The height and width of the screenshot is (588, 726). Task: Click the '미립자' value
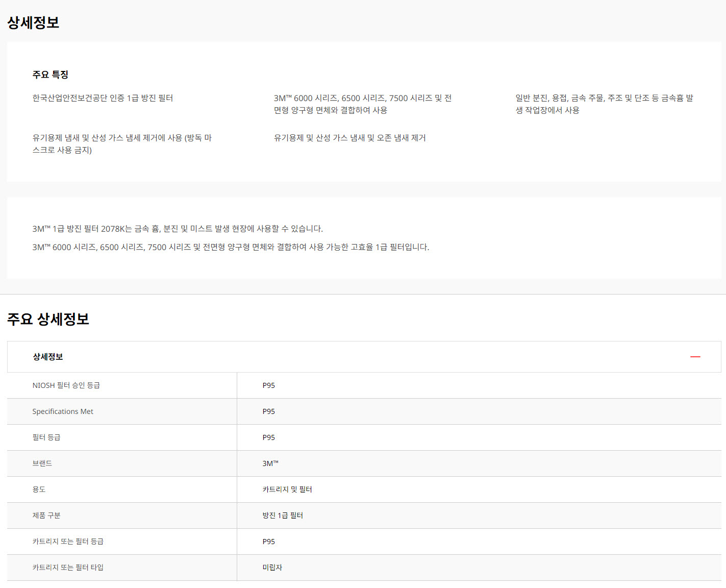[272, 568]
